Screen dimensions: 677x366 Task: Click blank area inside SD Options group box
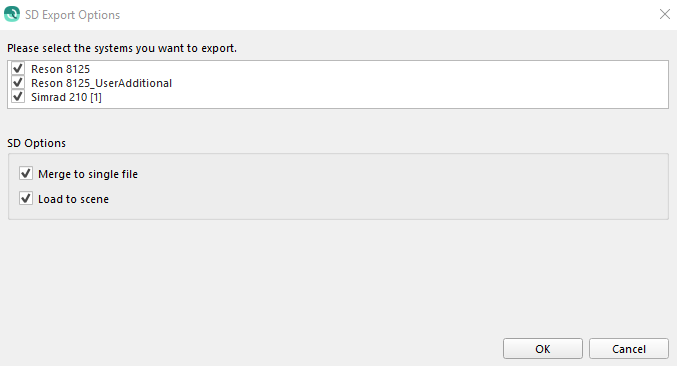(389, 186)
